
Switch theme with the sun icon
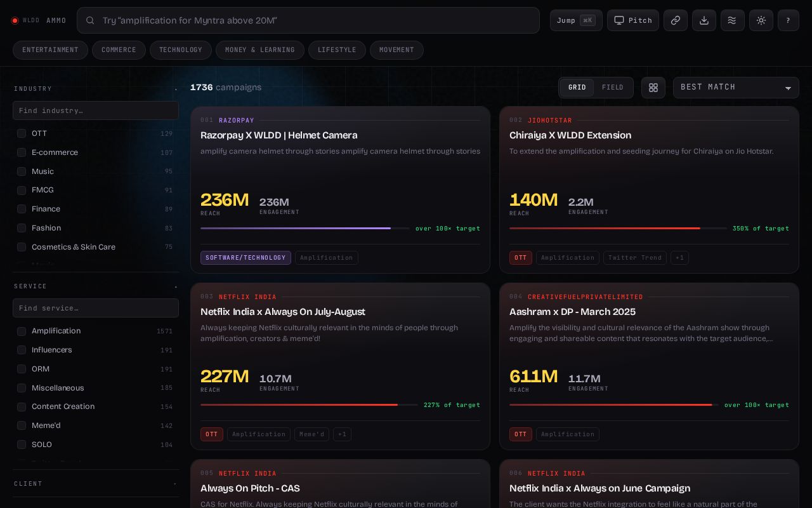[761, 20]
